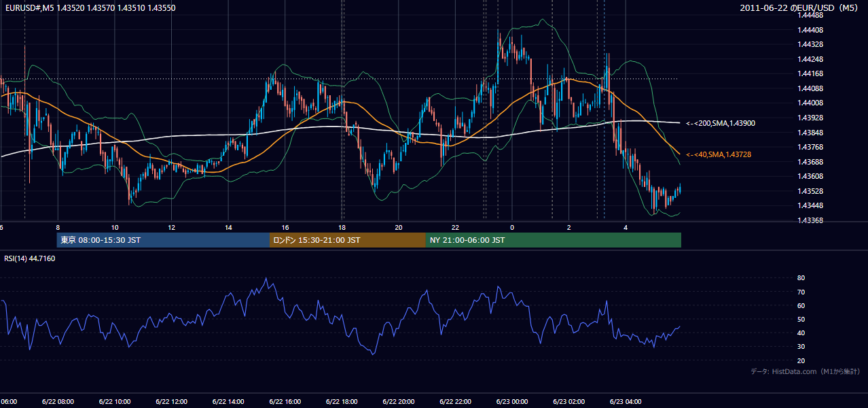Click price axis label 1.43448
The image size is (868, 408).
pos(812,206)
